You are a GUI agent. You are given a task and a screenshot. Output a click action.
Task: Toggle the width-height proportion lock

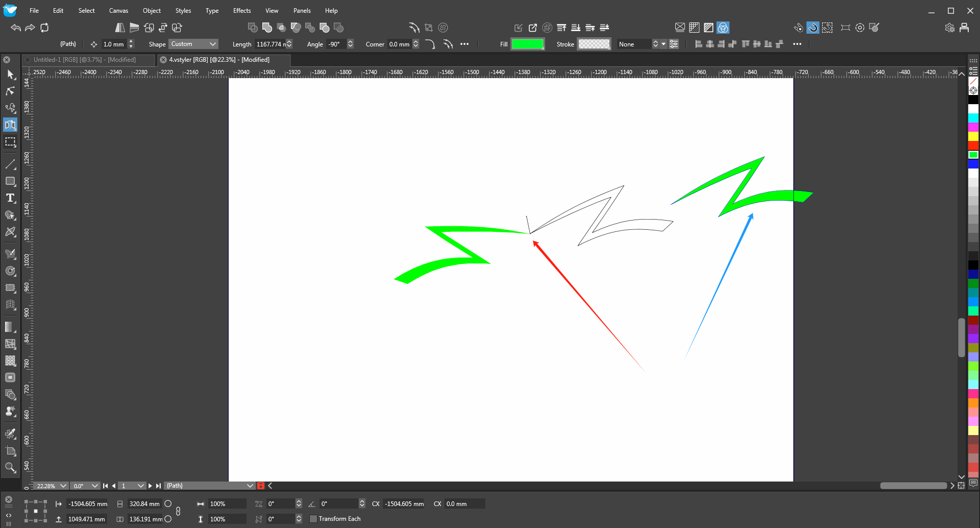click(178, 511)
